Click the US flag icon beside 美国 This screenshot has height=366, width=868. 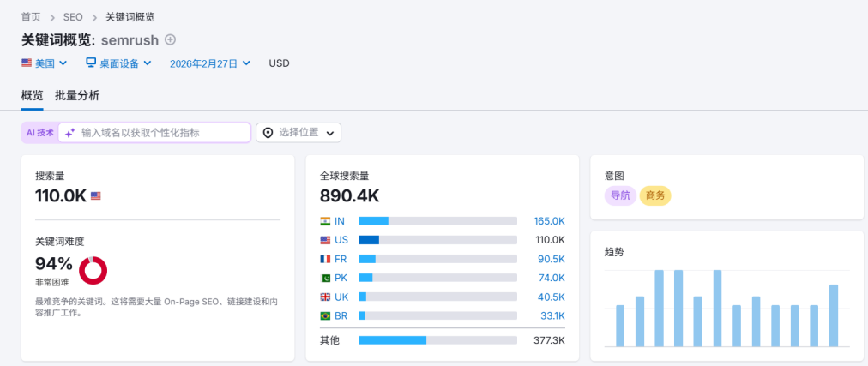click(26, 63)
